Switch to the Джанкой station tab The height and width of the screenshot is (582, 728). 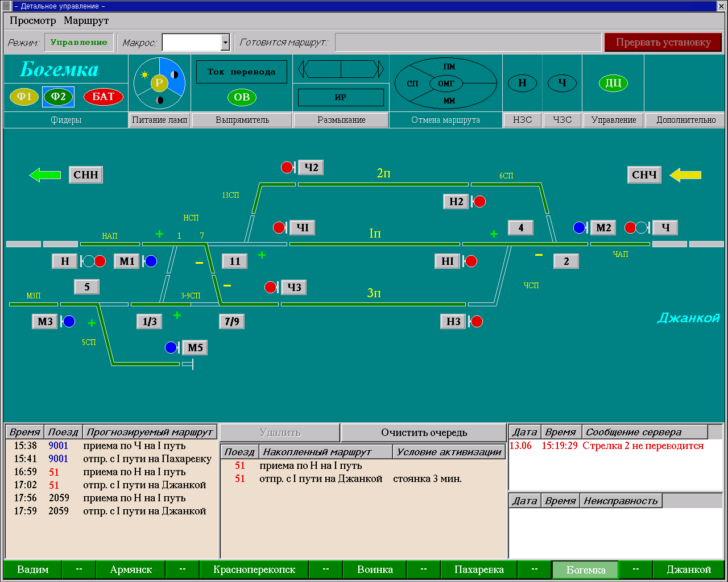pyautogui.click(x=688, y=569)
